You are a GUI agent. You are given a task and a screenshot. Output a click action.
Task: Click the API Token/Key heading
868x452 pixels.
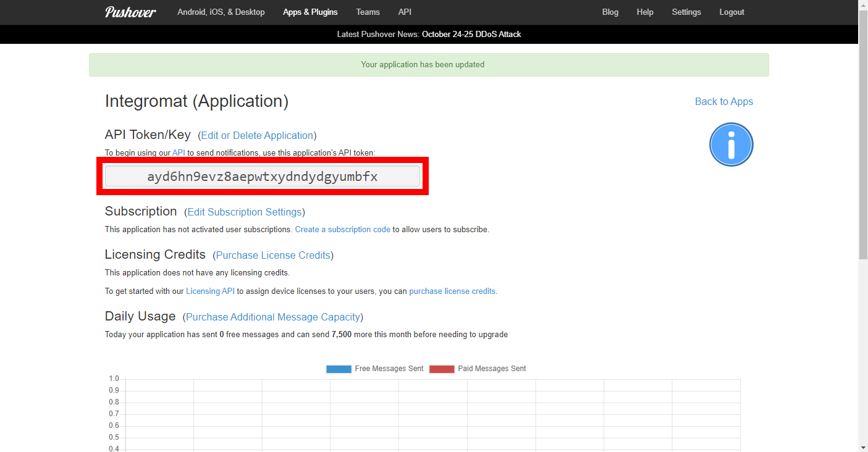click(148, 135)
